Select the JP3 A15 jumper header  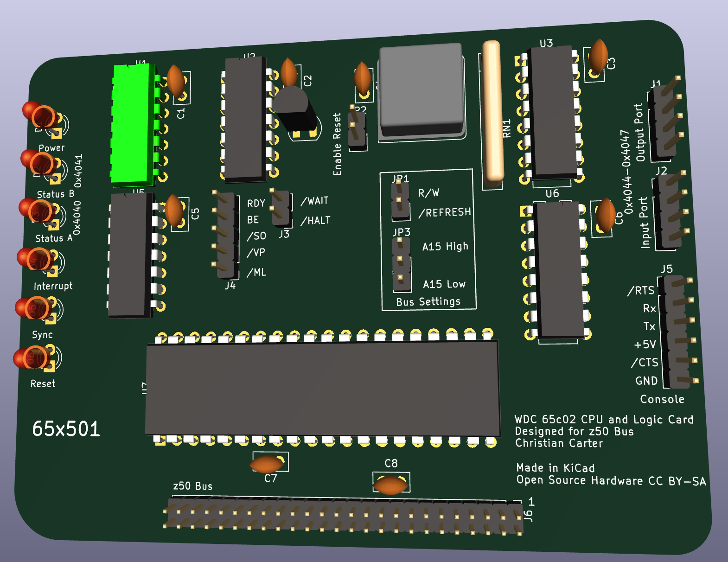(401, 265)
